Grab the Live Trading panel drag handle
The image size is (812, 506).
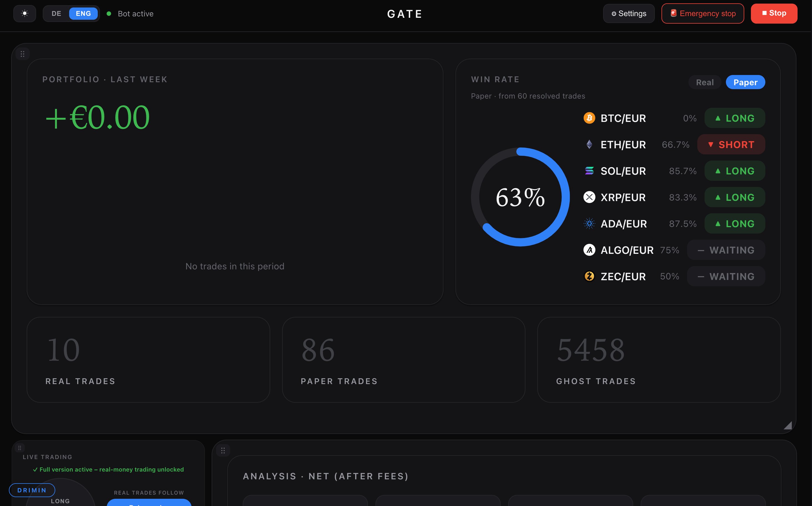[19, 448]
